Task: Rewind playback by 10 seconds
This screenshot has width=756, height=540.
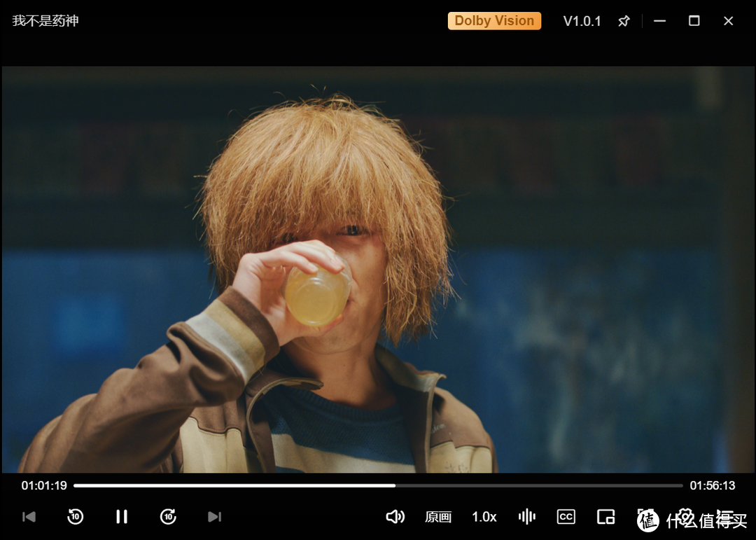Action: [75, 517]
